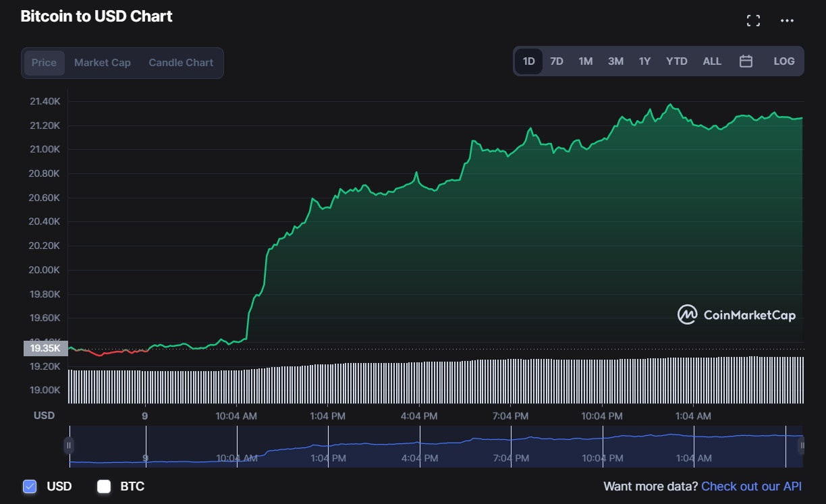Switch to the Market Cap tab

click(x=102, y=62)
